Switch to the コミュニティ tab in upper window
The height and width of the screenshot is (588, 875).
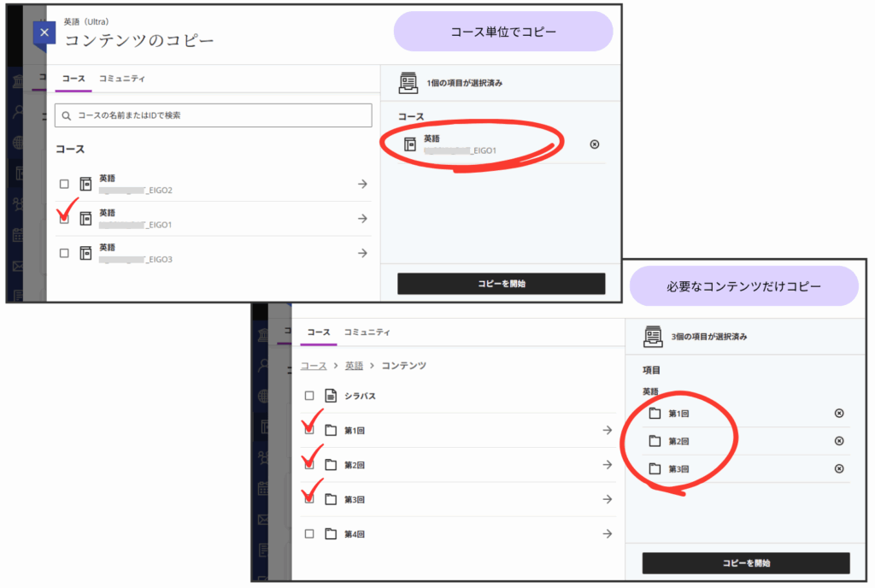pyautogui.click(x=122, y=79)
